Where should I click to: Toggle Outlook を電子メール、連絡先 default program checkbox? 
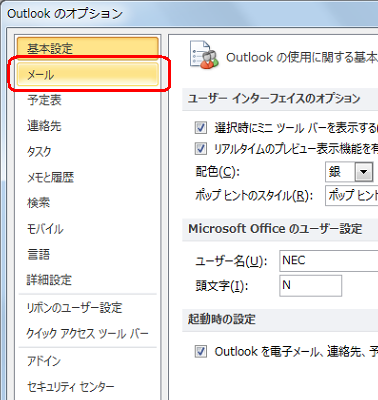201,351
